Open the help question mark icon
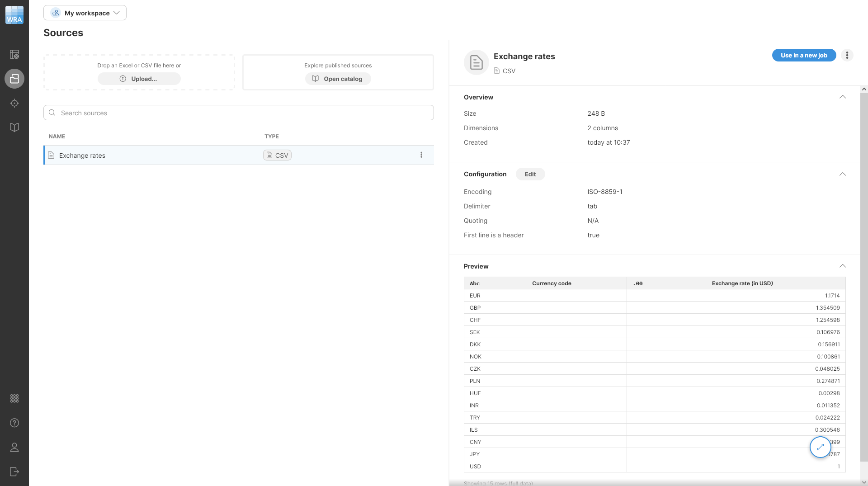This screenshot has height=486, width=868. click(x=14, y=423)
